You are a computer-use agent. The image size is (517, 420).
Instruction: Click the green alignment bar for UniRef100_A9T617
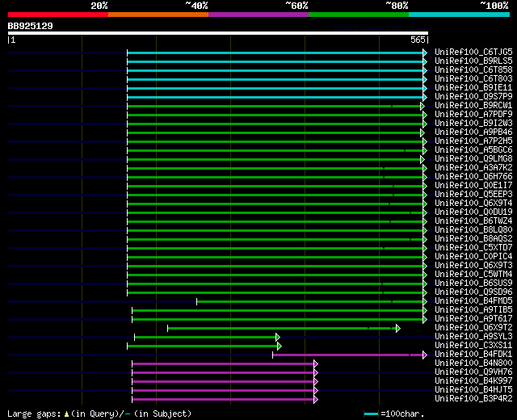(278, 320)
